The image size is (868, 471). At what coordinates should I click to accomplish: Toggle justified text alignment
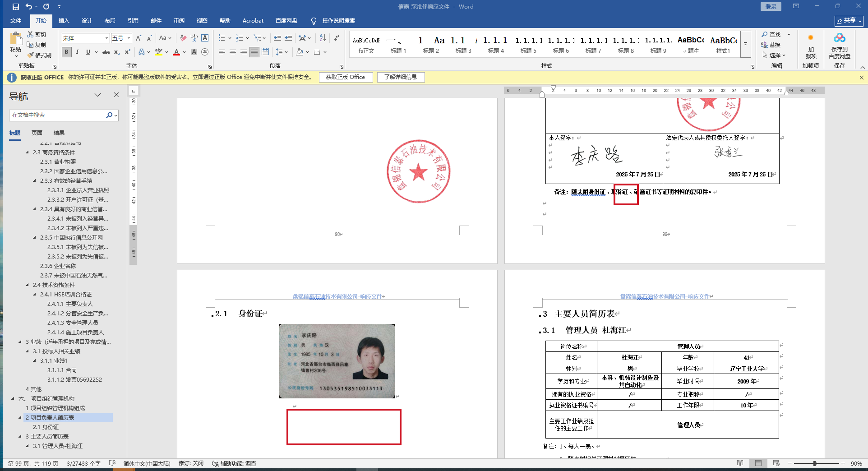254,52
